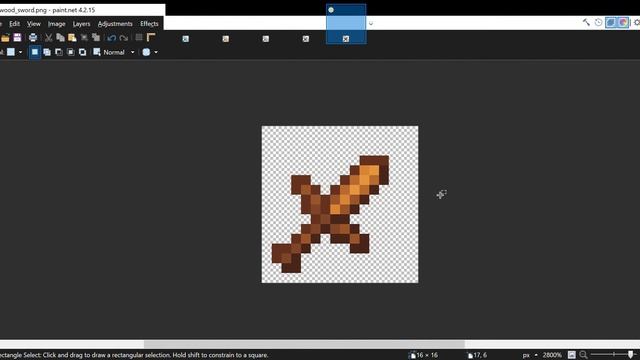Toggle the Layers window icon
This screenshot has width=640, height=360.
coord(611,23)
